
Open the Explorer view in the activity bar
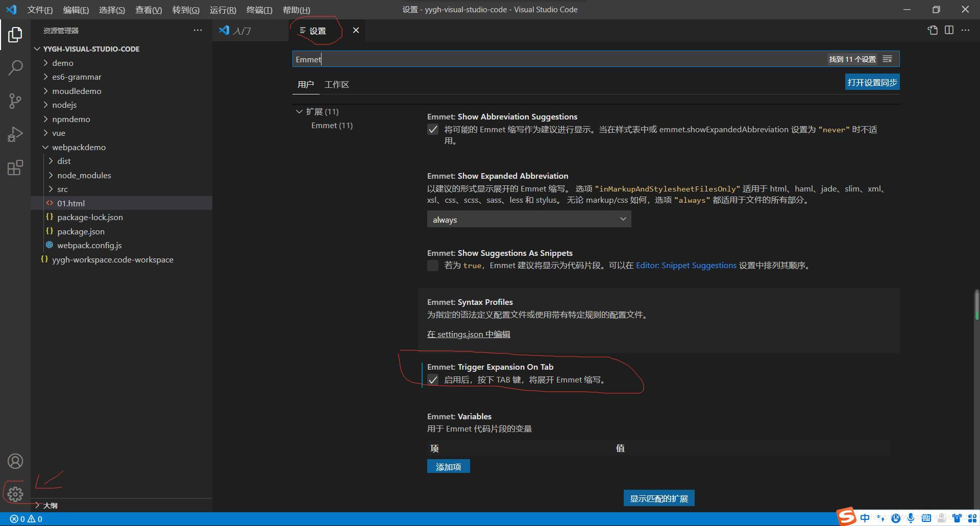(15, 35)
